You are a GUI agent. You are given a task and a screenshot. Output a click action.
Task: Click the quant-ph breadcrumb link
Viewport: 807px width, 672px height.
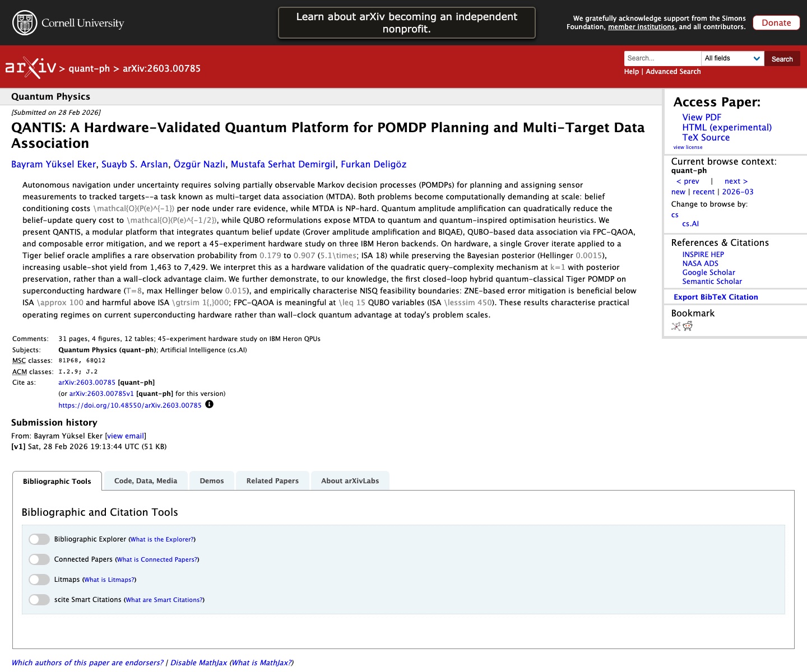pyautogui.click(x=89, y=68)
